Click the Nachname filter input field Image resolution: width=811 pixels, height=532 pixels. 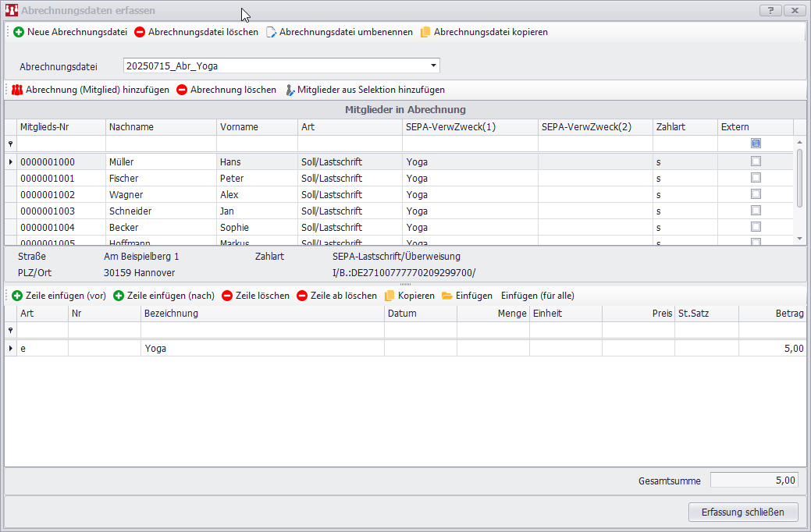pos(161,144)
